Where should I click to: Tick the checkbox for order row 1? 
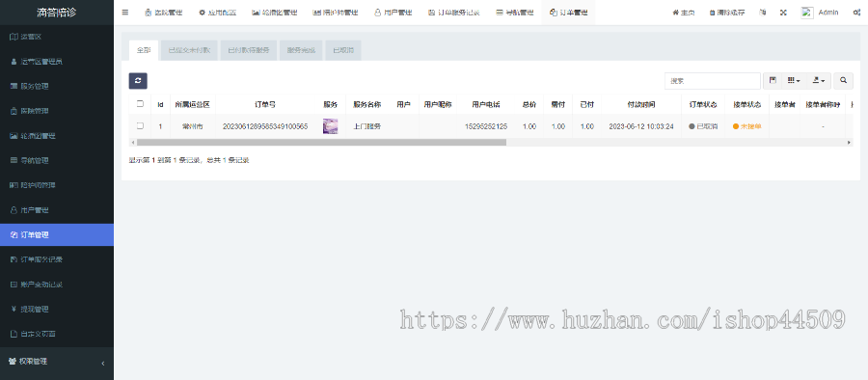tap(140, 126)
